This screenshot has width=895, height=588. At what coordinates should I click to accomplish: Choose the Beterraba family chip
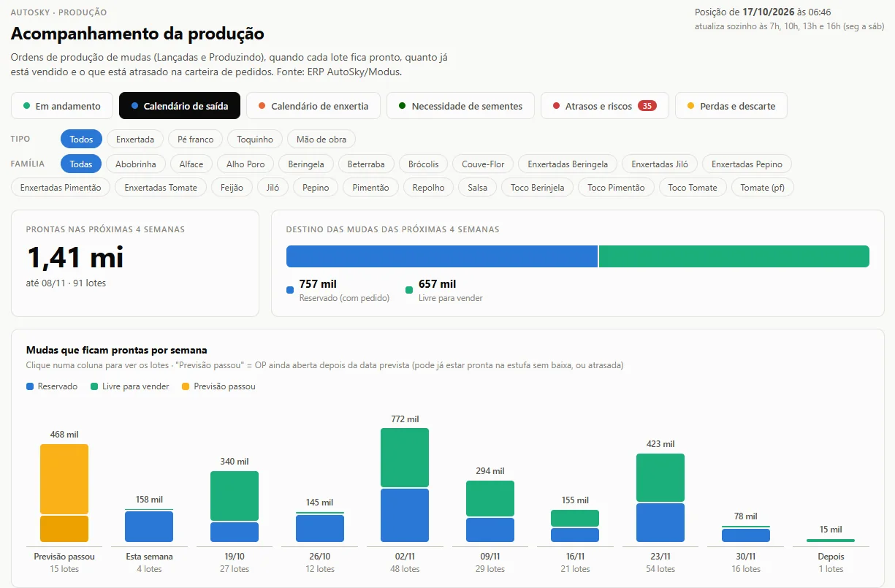(x=366, y=164)
